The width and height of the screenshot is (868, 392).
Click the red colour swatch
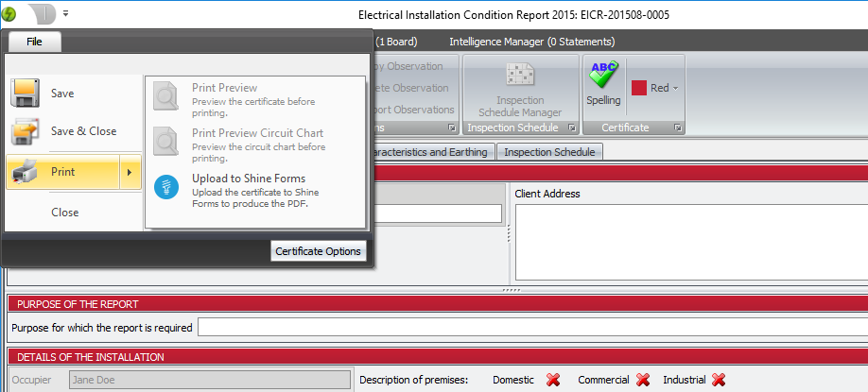click(639, 88)
